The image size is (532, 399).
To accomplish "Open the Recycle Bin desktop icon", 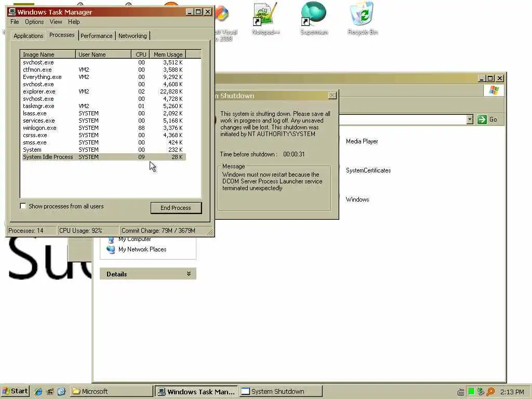I will click(362, 18).
